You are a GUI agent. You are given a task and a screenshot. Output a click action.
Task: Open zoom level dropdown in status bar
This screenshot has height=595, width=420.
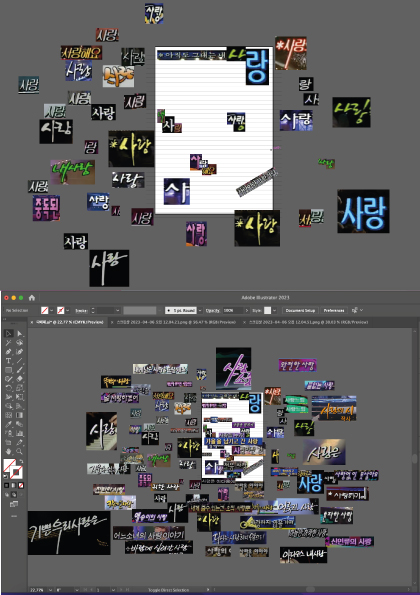[x=51, y=590]
